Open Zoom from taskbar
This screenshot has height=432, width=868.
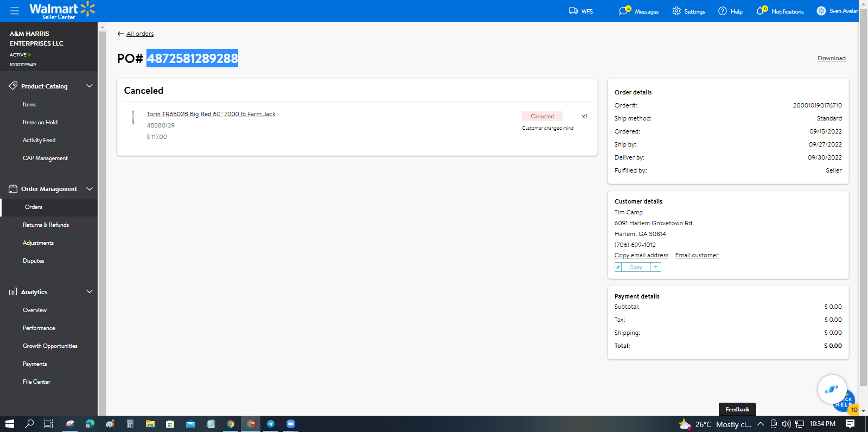[x=291, y=424]
